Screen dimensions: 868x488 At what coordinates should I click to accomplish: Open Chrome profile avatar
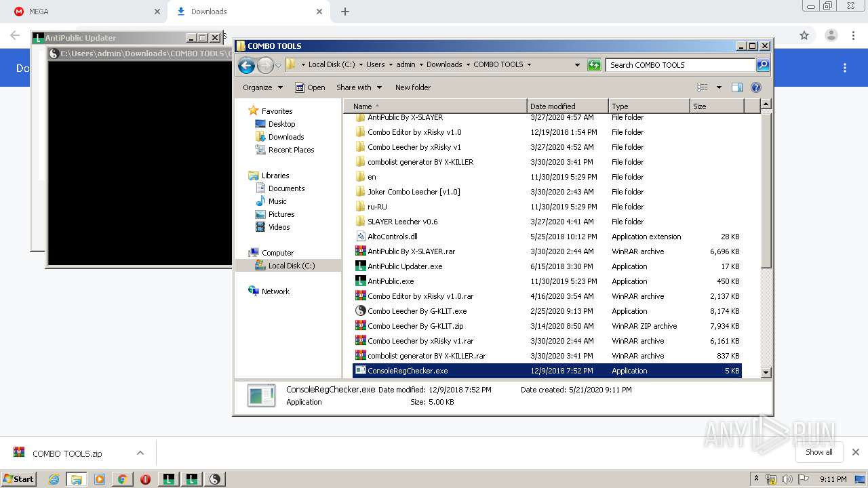point(831,35)
